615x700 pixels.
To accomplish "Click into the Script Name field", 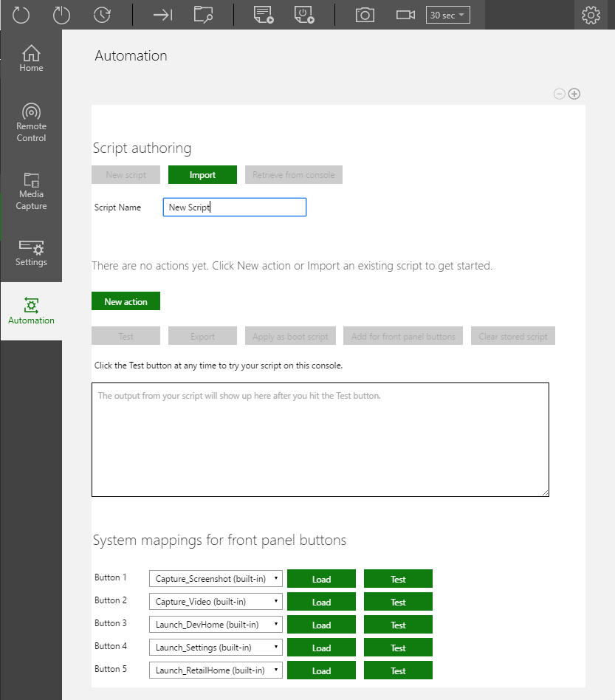I will point(235,207).
